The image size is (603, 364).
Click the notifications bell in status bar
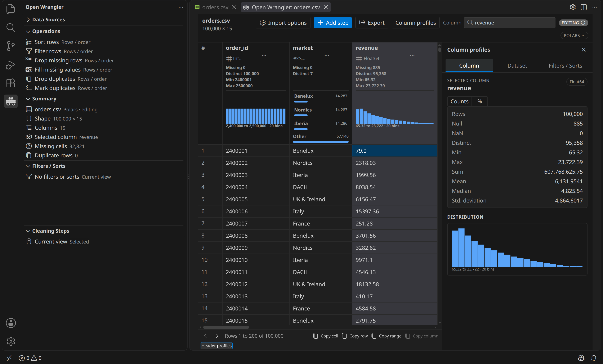(593, 358)
